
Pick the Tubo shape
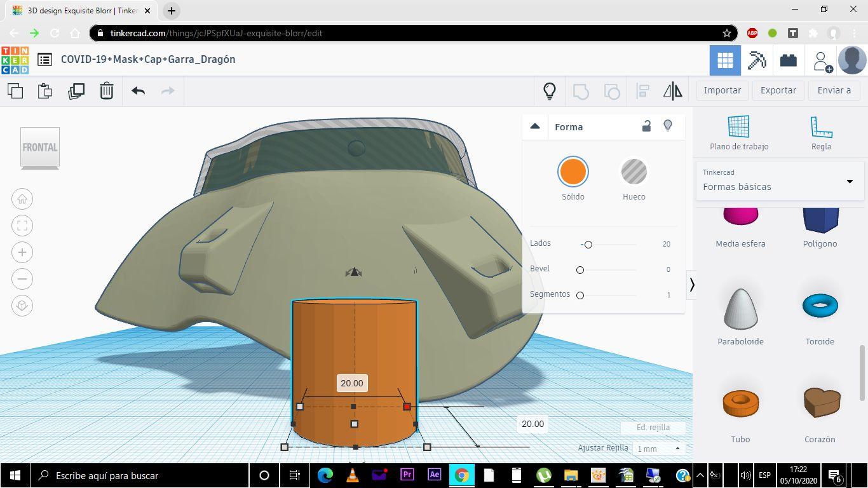740,415
